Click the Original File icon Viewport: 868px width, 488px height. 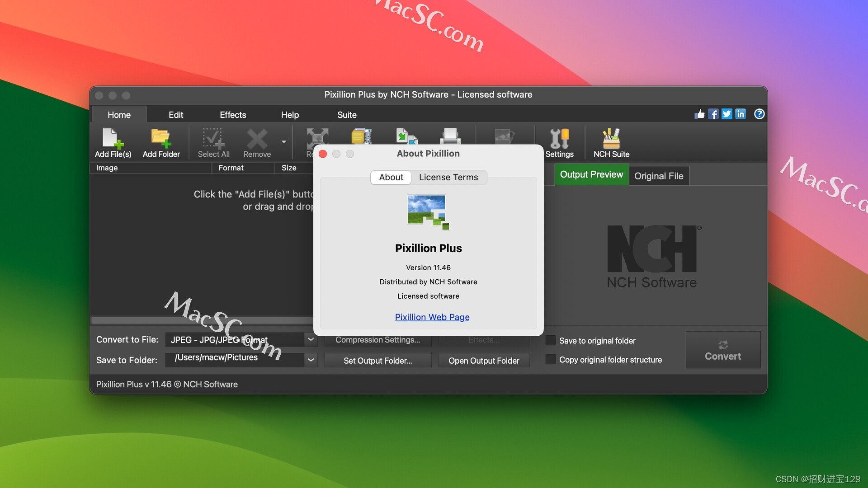tap(658, 175)
